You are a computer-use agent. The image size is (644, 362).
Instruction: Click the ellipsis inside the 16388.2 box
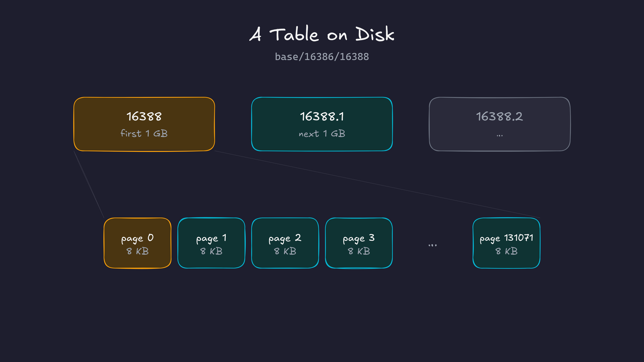tap(500, 136)
